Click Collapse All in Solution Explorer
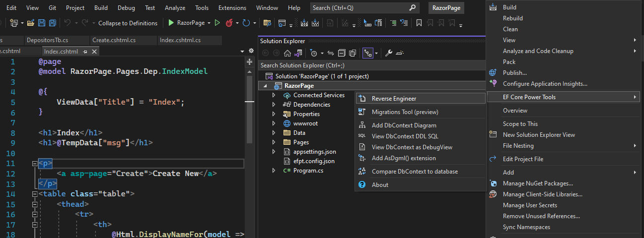Screen dimensions: 644x238 342,53
